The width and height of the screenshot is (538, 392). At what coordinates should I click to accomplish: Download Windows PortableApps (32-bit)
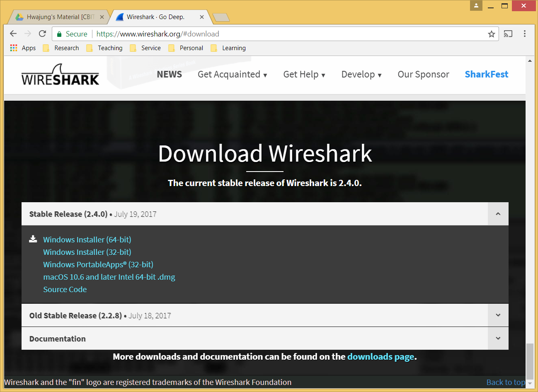[x=98, y=264]
